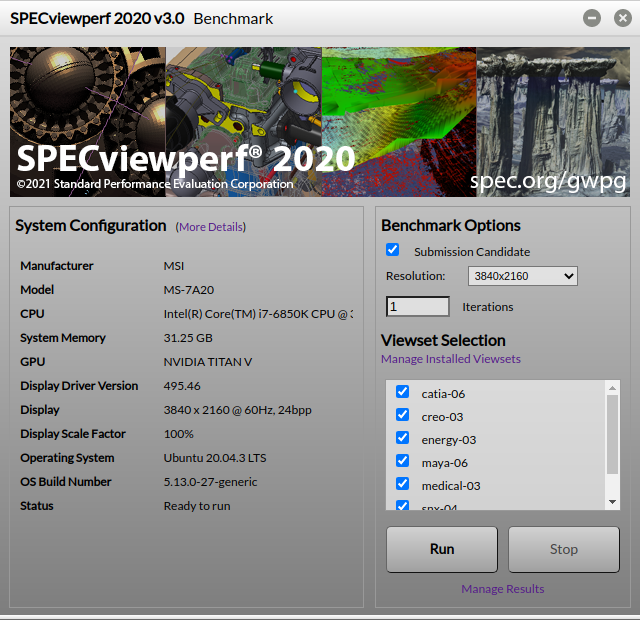This screenshot has height=620, width=640.
Task: Uncheck the maya-06 viewset
Action: click(x=402, y=460)
